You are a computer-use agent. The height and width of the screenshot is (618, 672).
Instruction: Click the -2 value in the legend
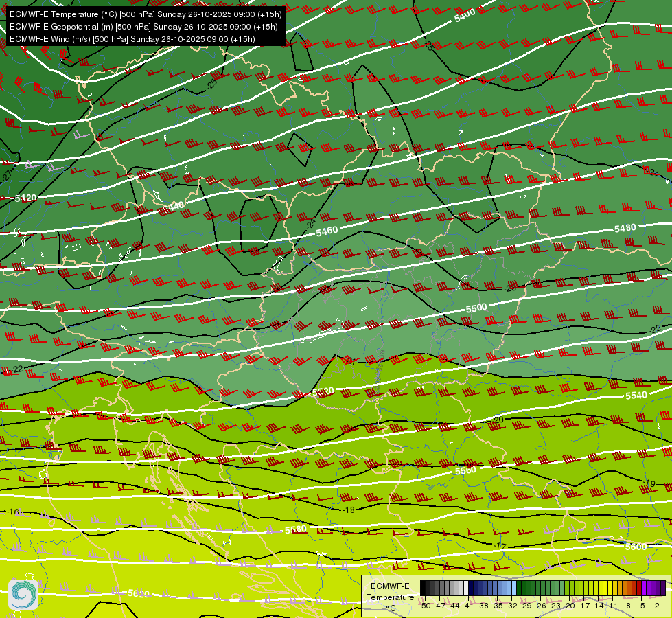(x=656, y=606)
